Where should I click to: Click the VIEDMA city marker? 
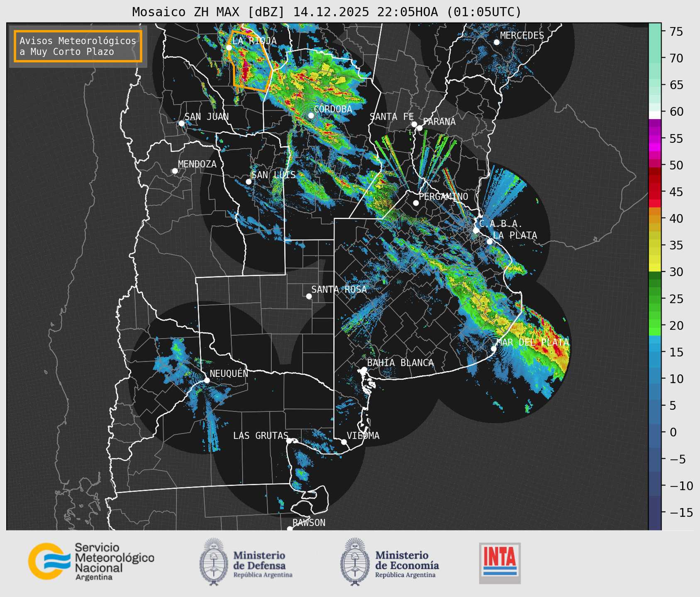(x=344, y=442)
